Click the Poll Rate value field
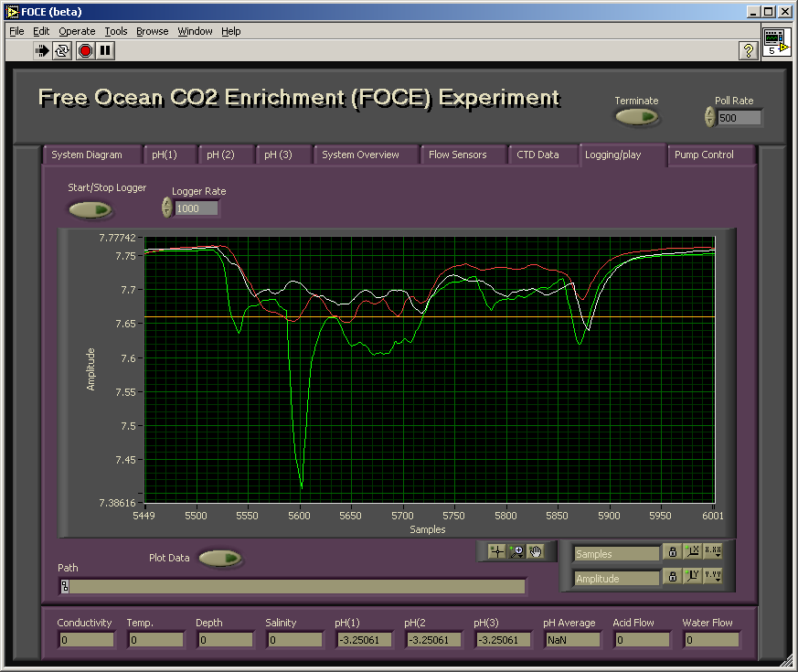The image size is (798, 672). tap(739, 118)
